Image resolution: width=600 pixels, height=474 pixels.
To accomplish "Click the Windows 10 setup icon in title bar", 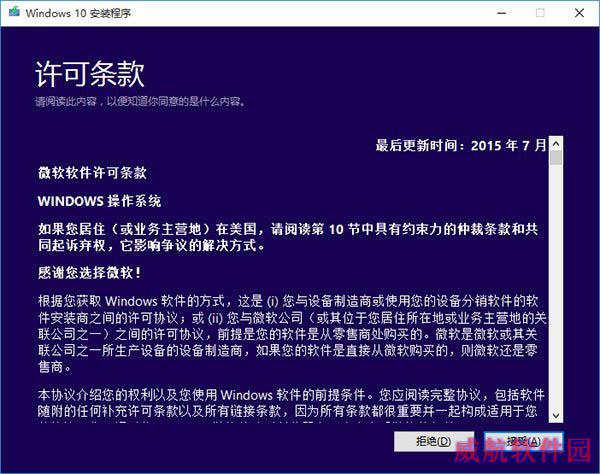I will click(14, 12).
